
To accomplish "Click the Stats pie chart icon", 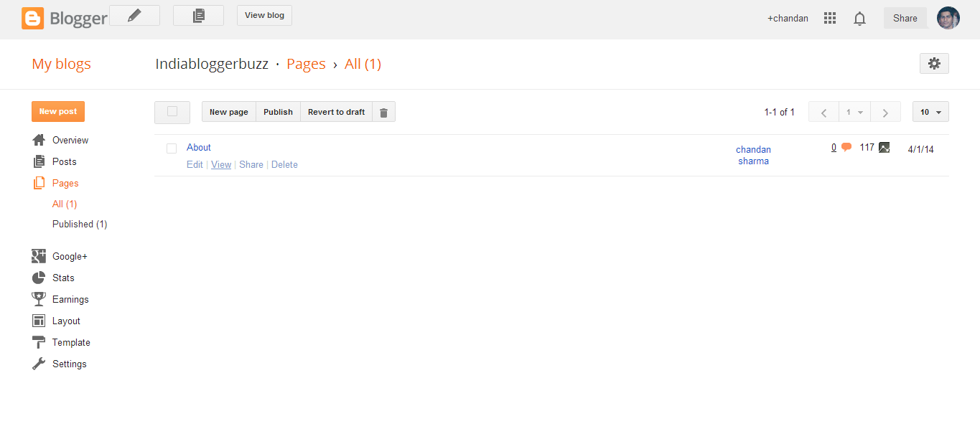I will 39,278.
